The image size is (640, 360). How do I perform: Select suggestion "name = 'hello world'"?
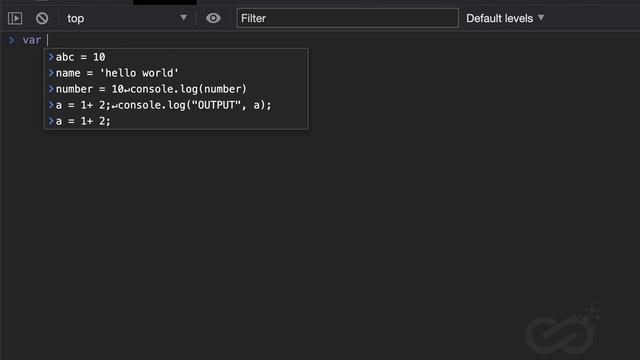(176, 73)
